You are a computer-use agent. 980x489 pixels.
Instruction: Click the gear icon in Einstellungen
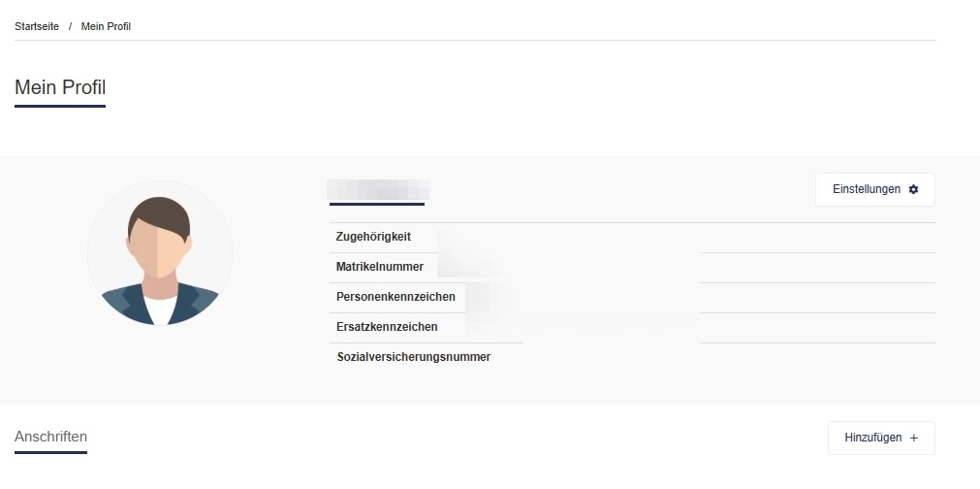[x=913, y=189]
